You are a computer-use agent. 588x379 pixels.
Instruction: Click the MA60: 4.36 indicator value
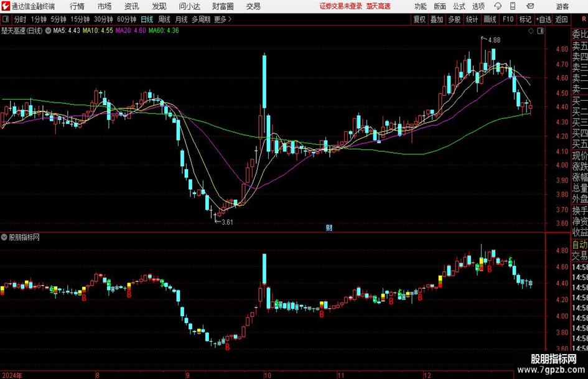tap(164, 30)
